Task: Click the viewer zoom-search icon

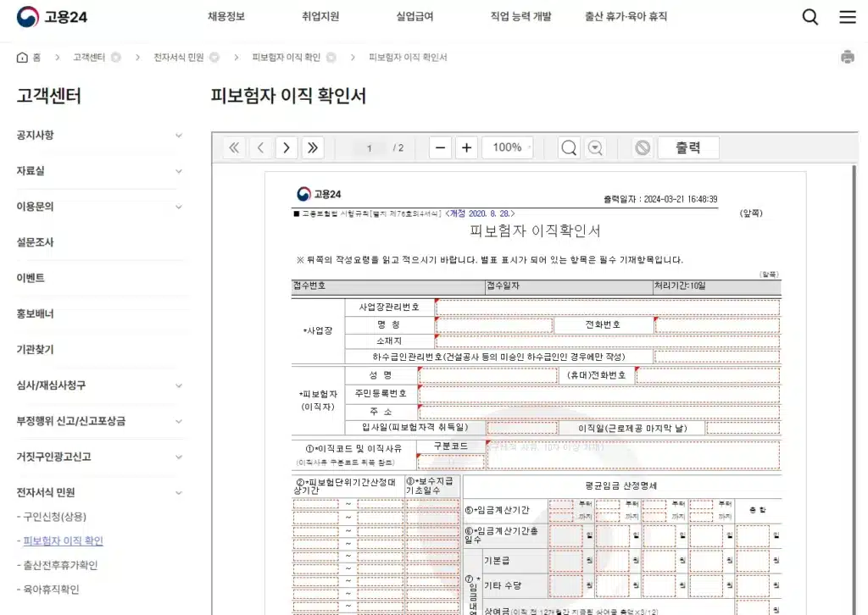Action: (595, 147)
